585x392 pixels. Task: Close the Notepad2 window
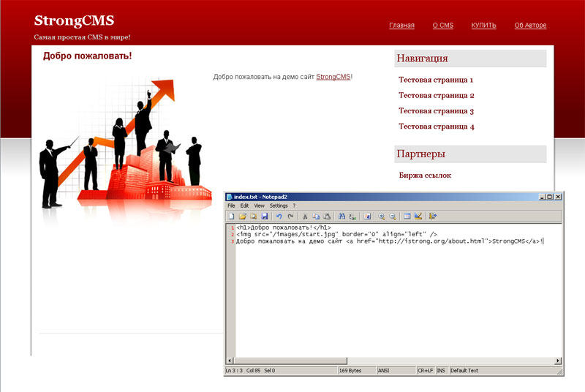(x=558, y=197)
